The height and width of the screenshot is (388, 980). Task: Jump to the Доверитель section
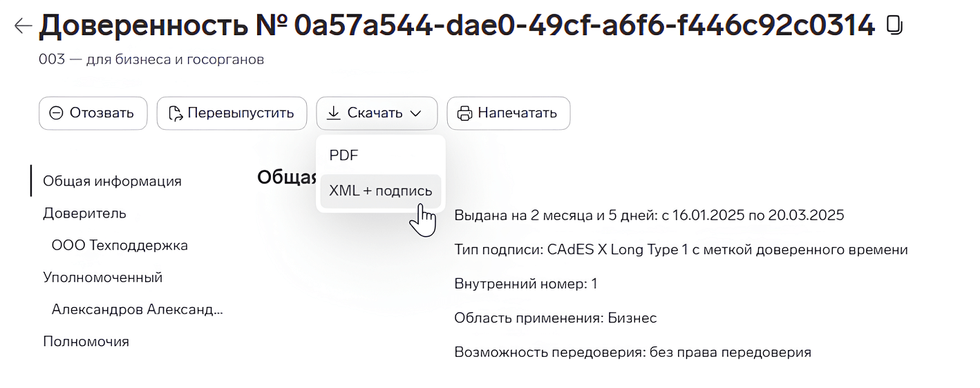(84, 213)
